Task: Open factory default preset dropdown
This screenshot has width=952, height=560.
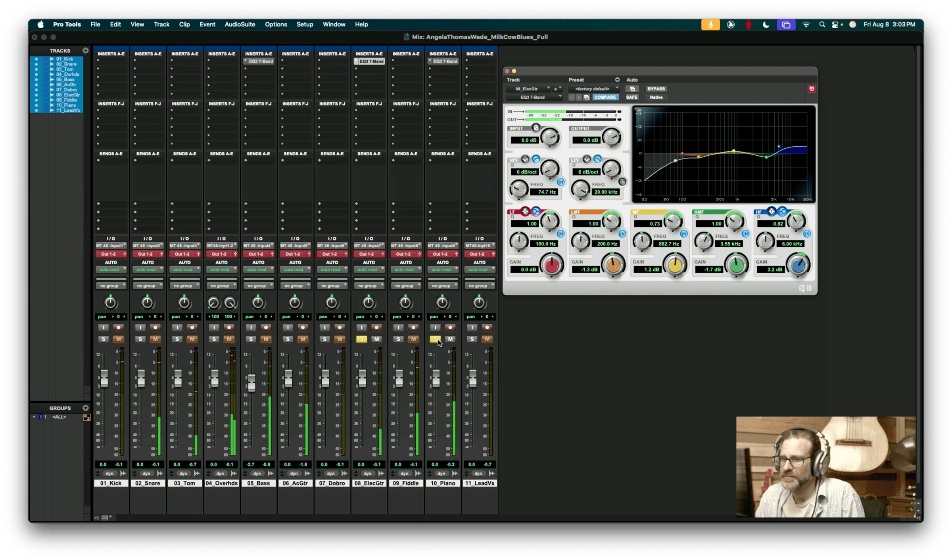Action: coord(594,89)
